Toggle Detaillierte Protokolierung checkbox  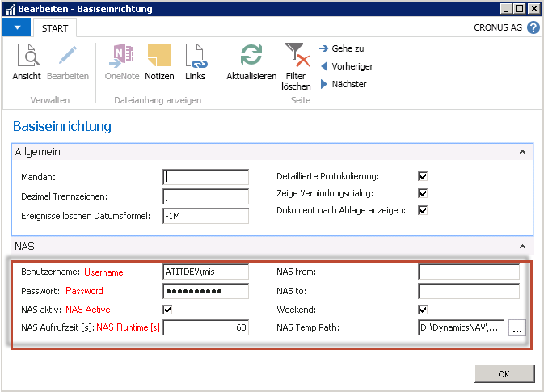pos(422,176)
